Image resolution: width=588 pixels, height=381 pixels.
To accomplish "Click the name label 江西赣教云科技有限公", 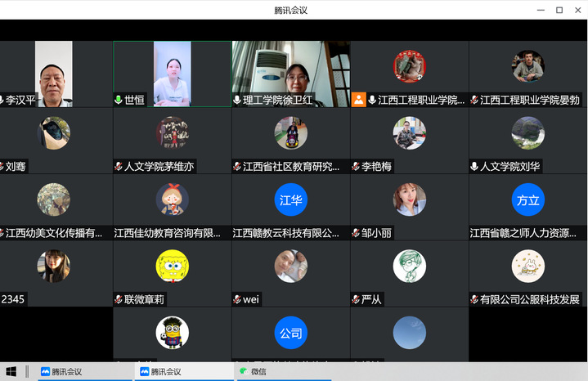I will pos(285,233).
